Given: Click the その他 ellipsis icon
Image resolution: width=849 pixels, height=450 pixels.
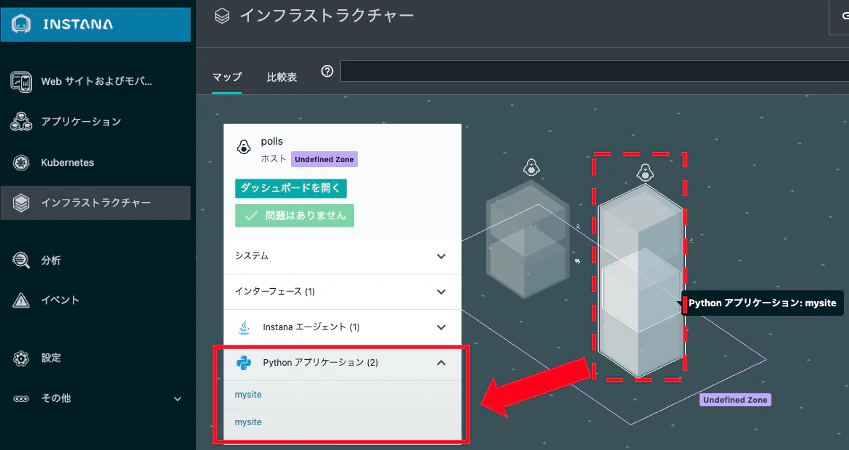Looking at the screenshot, I should pyautogui.click(x=21, y=399).
